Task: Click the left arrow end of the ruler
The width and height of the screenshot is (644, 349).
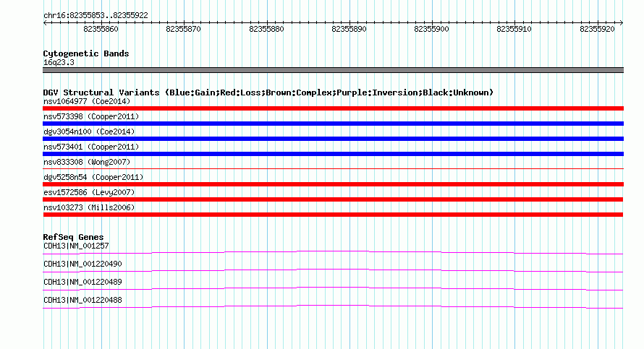Action: coord(45,23)
